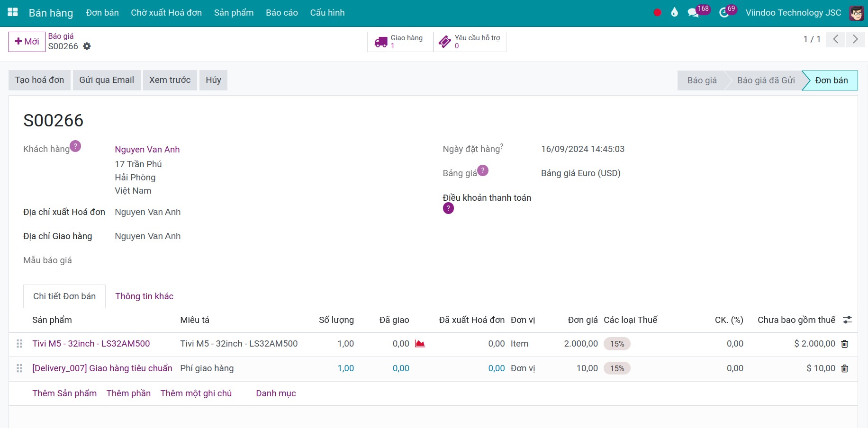Open forecast chart icon on Tivi M5 row
Screen dimensions: 868x428
coord(420,344)
